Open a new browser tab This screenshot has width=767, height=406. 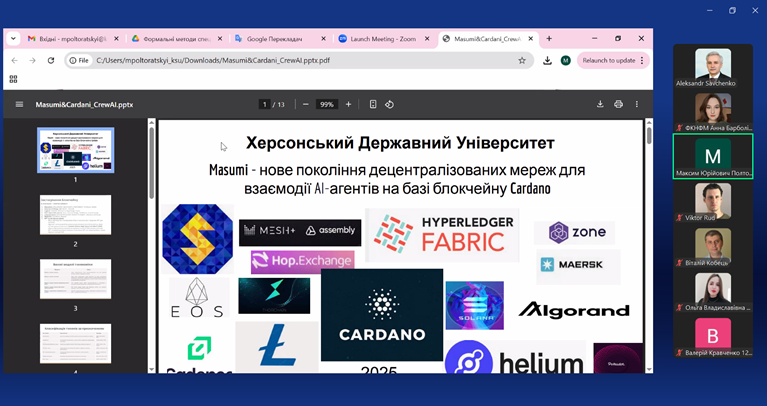549,39
